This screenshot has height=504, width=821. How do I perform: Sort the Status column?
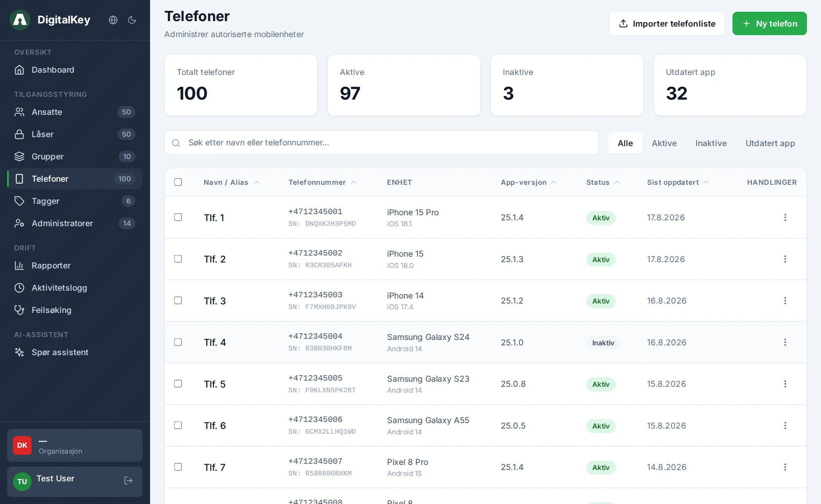[x=603, y=182]
